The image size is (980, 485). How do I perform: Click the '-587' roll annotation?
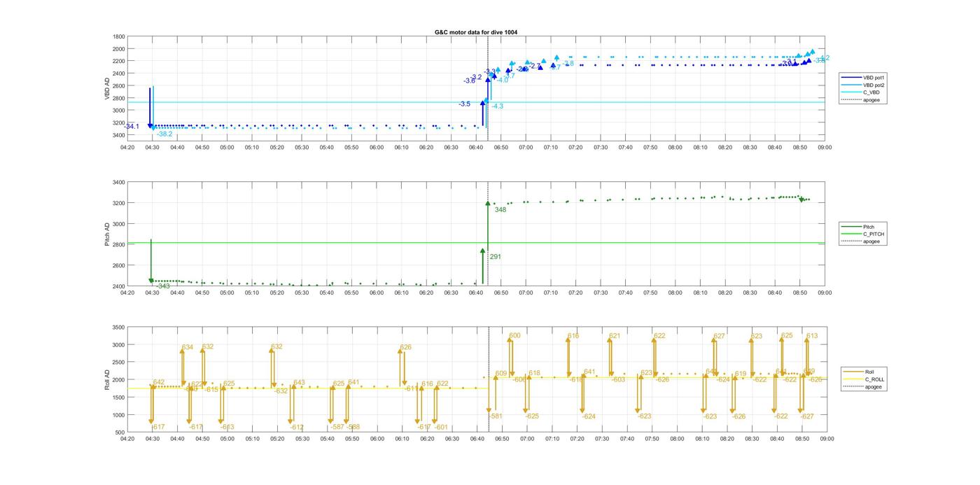337,427
